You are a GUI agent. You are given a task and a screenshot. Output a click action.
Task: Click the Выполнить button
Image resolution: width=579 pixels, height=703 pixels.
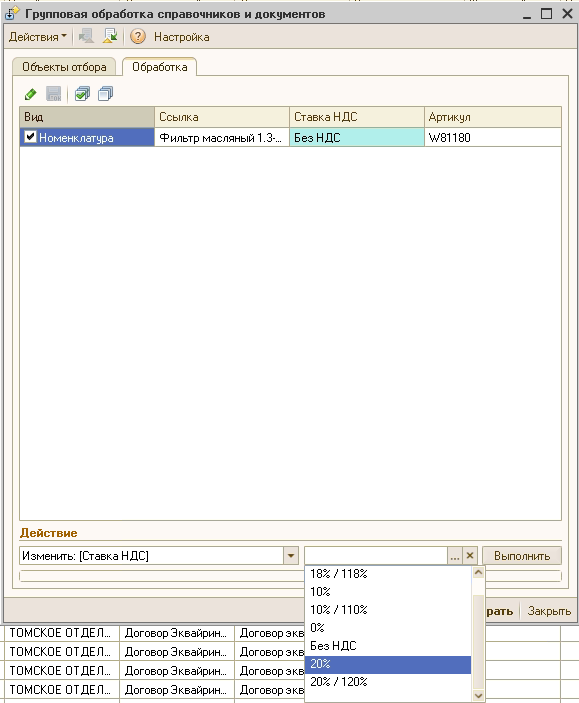522,556
